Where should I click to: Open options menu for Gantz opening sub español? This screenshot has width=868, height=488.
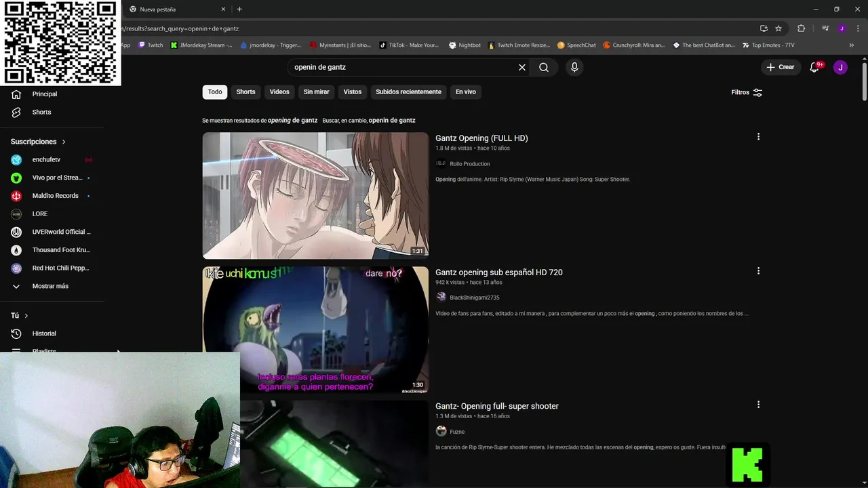click(758, 271)
